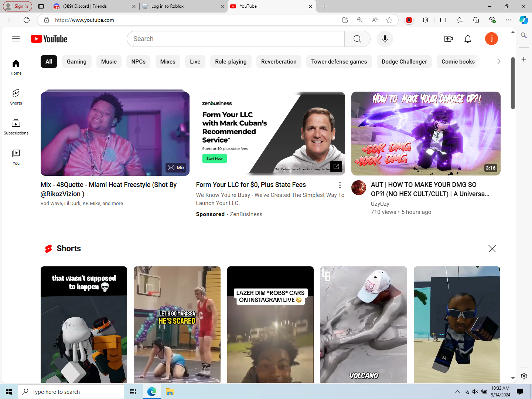Dismiss the Shorts shelf with X

(492, 249)
